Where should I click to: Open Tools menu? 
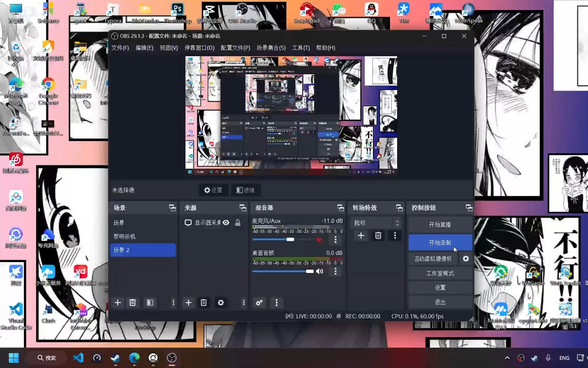[301, 48]
